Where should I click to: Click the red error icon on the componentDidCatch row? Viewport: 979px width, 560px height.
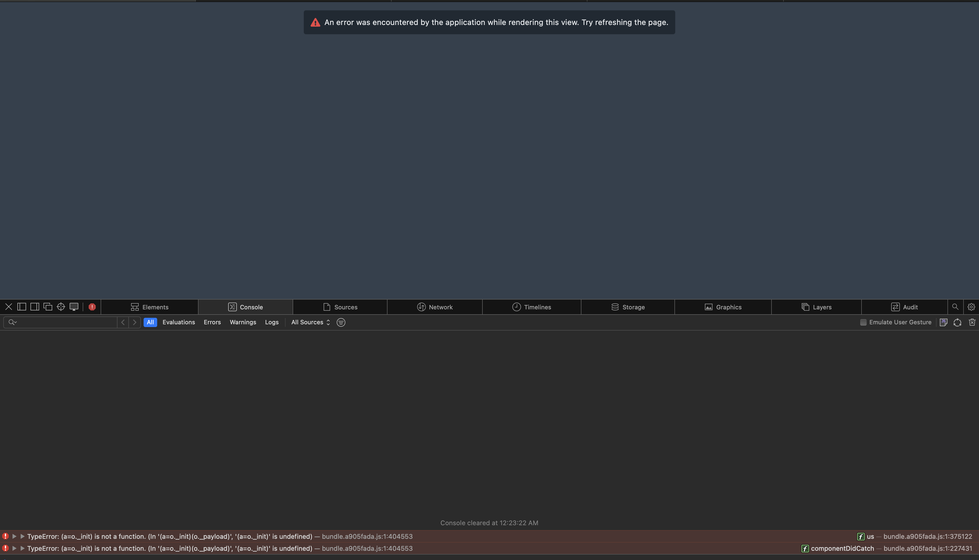point(5,548)
